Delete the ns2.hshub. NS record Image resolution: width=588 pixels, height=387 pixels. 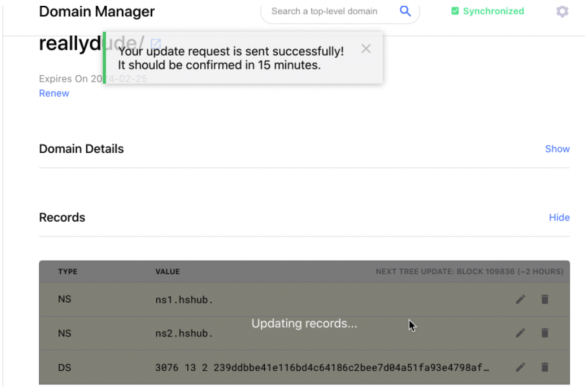545,333
